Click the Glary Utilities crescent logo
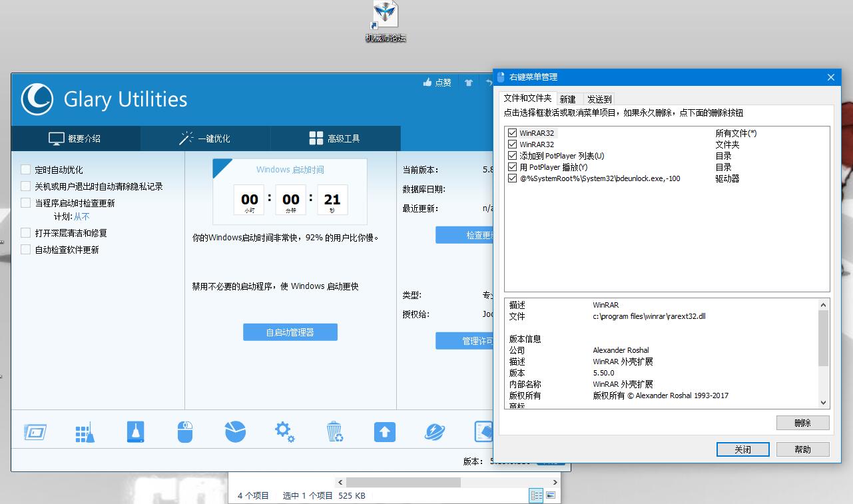 coord(37,99)
